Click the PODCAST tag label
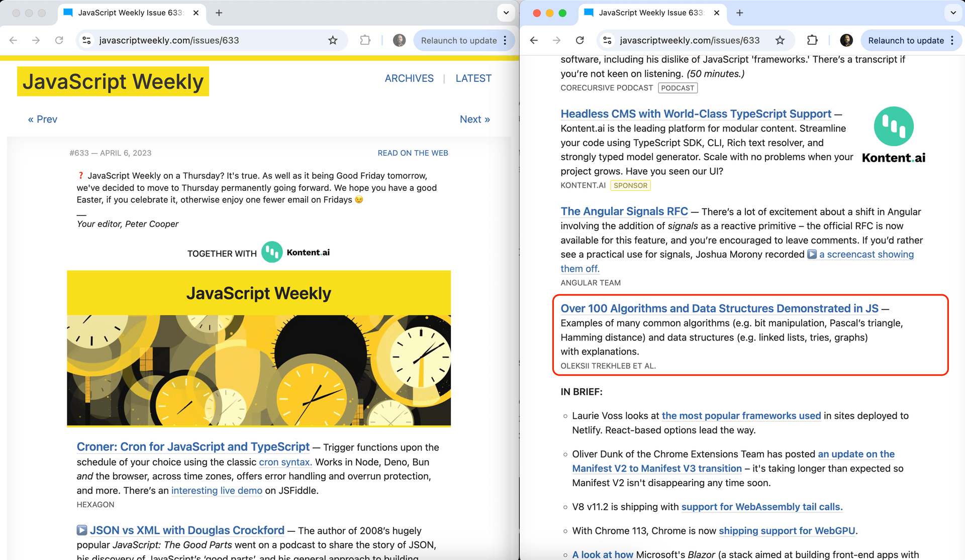Image resolution: width=965 pixels, height=560 pixels. click(678, 88)
